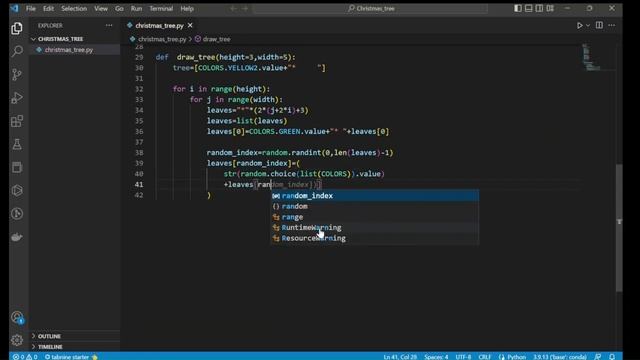Open Customize Layout control
This screenshot has height=360, width=640.
(x=550, y=8)
